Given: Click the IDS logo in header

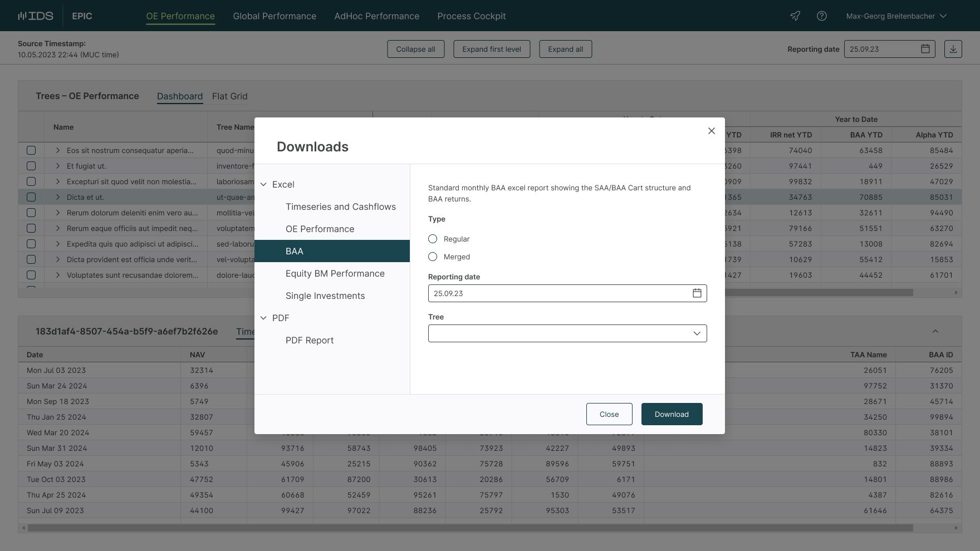Looking at the screenshot, I should pyautogui.click(x=36, y=16).
